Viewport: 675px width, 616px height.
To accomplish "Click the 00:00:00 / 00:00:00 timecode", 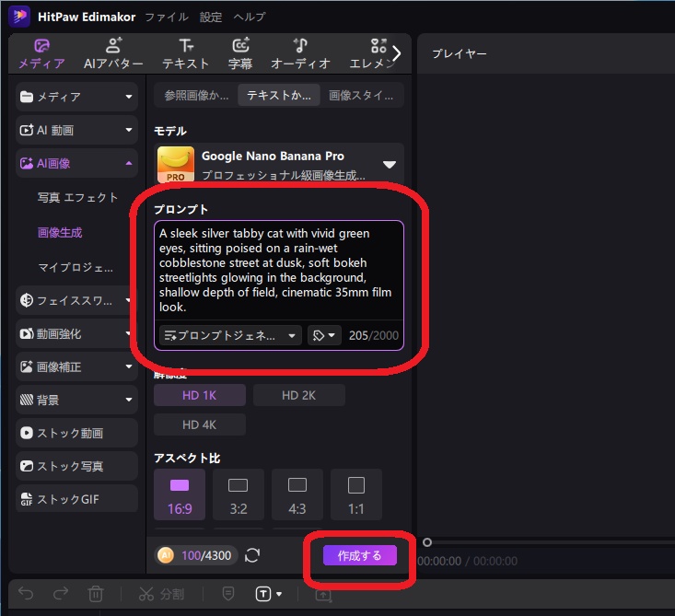I will tap(467, 561).
